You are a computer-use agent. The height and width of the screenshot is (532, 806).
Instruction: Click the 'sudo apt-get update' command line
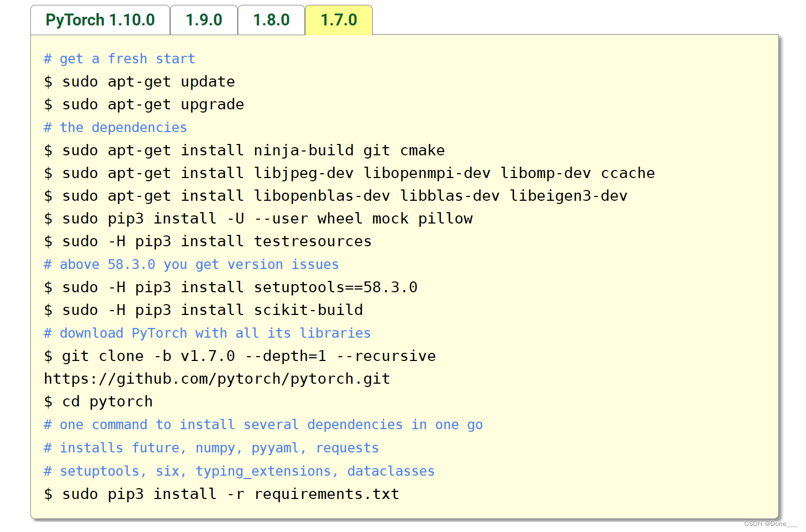point(140,82)
